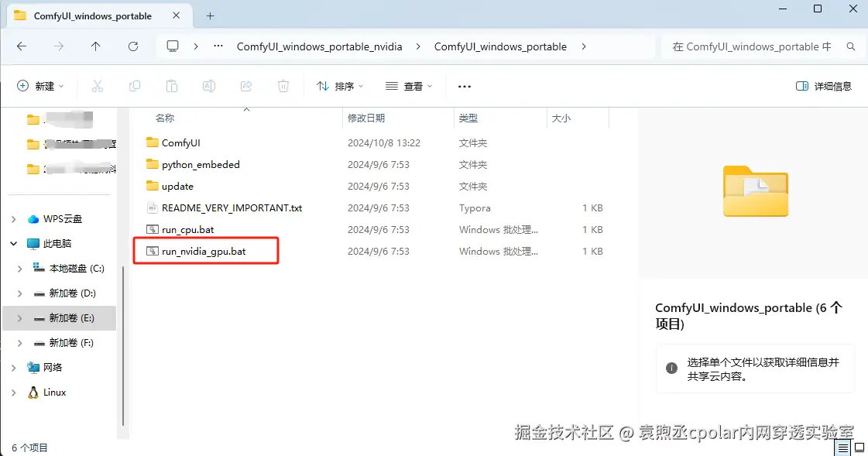
Task: Navigate to ComfyUI_windows_portable_nvidia breadcrumb
Action: point(320,46)
